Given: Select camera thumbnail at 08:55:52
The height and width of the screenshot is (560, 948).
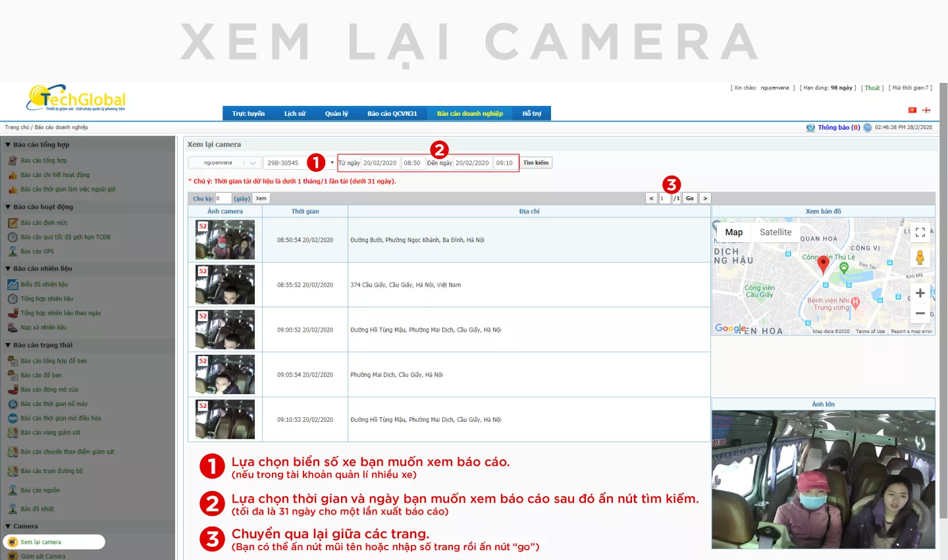Looking at the screenshot, I should click(x=225, y=284).
